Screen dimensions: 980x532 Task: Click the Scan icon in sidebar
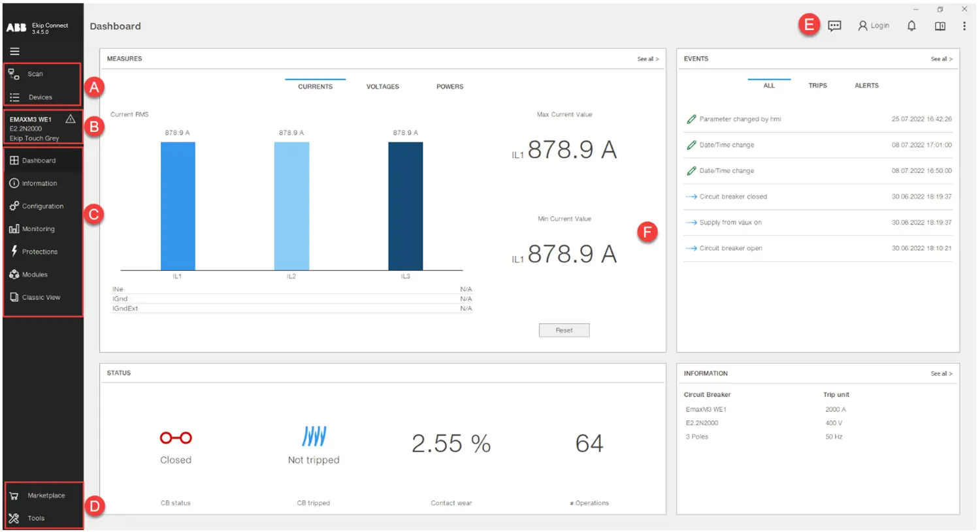[14, 74]
